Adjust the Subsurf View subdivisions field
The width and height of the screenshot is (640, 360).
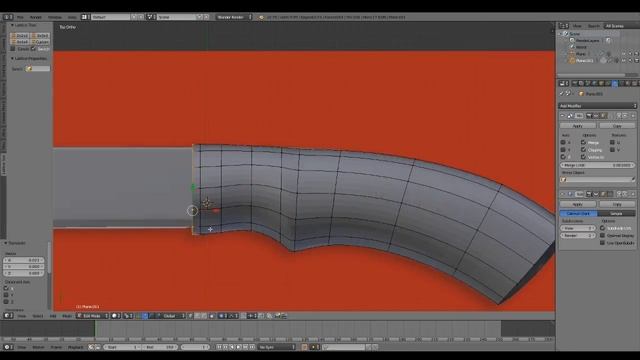[578, 228]
